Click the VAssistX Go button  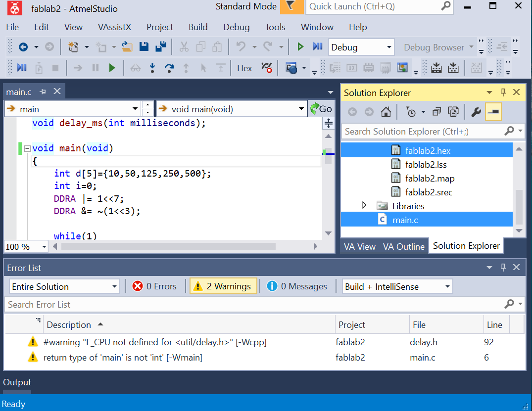point(321,109)
